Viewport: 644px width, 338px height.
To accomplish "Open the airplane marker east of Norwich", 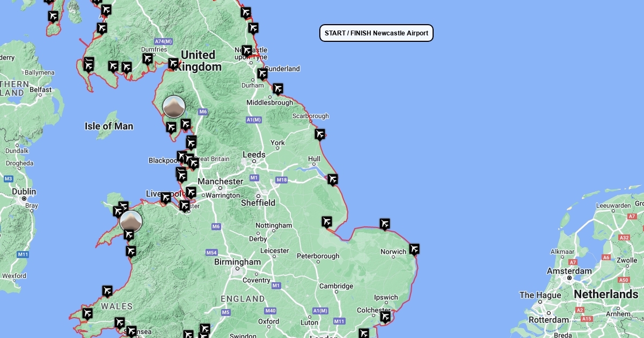I will pos(414,249).
